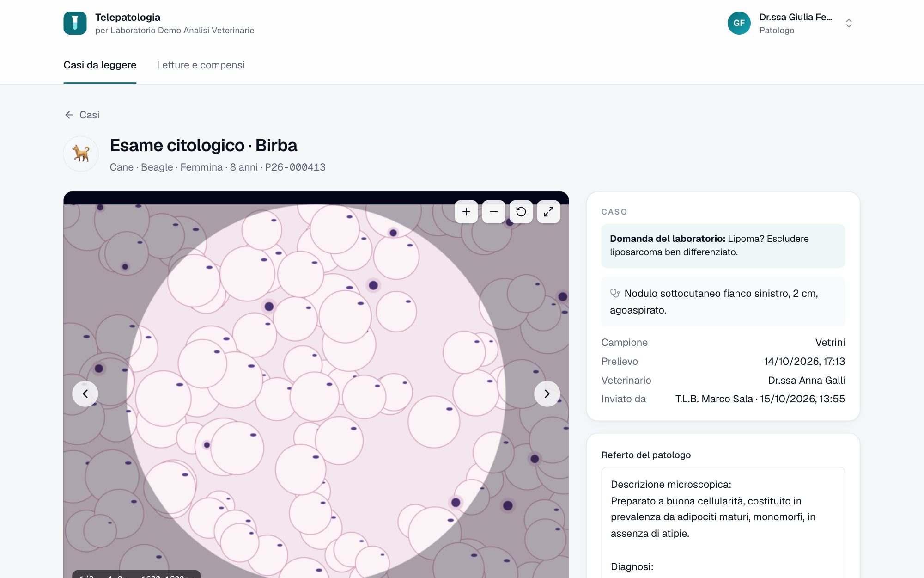The width and height of the screenshot is (924, 578).
Task: Zoom in on the slide image
Action: coord(466,212)
